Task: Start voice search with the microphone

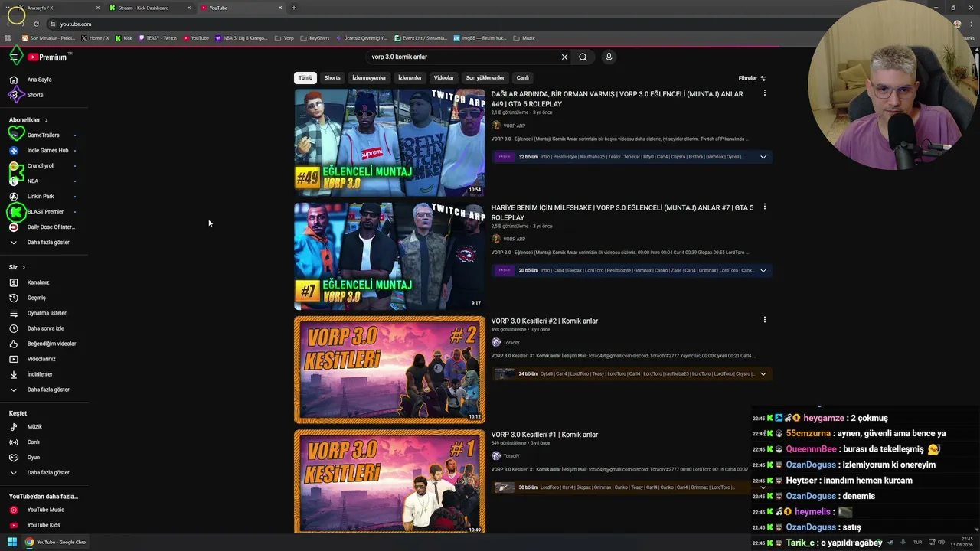Action: (x=609, y=57)
